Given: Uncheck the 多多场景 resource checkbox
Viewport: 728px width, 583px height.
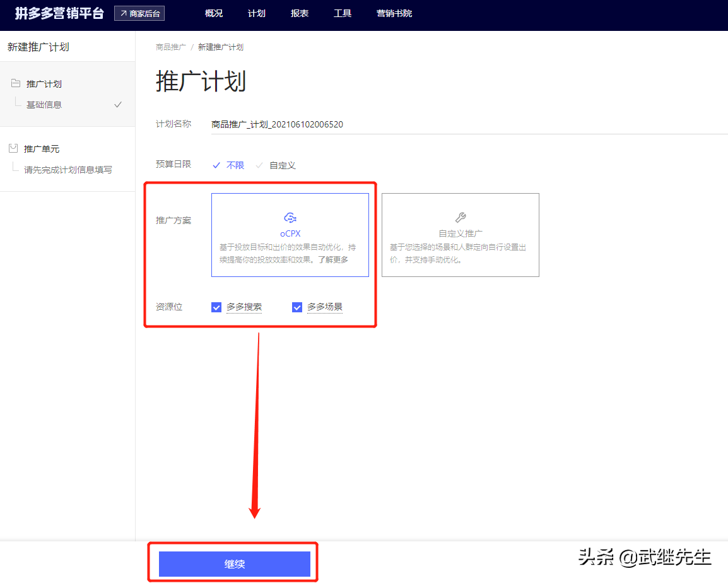Looking at the screenshot, I should coord(297,307).
